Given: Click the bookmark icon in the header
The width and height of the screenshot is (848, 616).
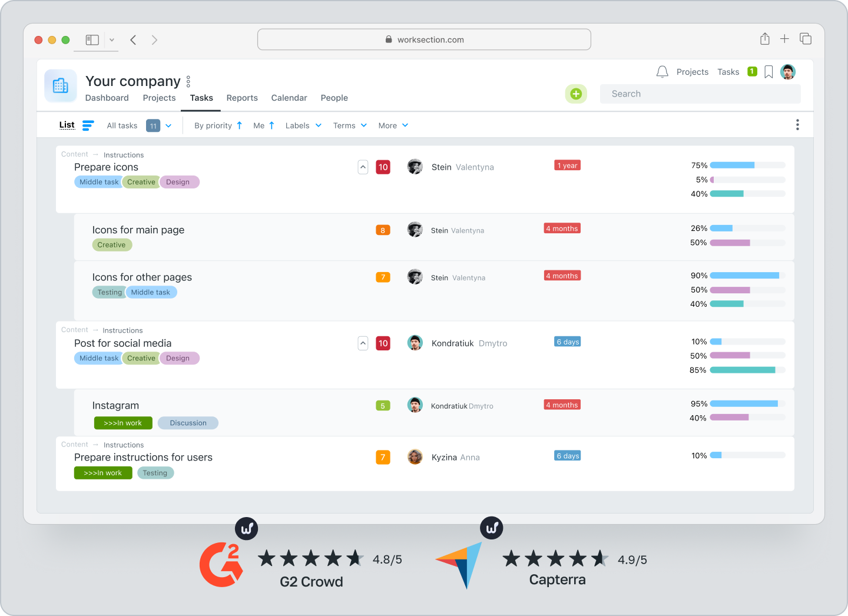Looking at the screenshot, I should [768, 71].
